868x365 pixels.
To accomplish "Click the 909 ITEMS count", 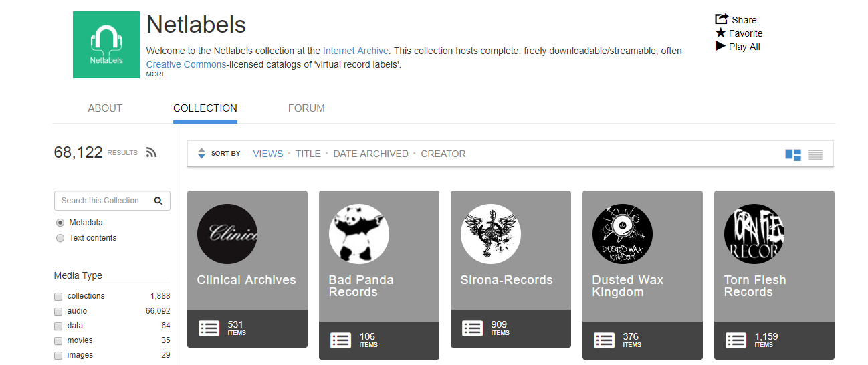I will pyautogui.click(x=500, y=328).
